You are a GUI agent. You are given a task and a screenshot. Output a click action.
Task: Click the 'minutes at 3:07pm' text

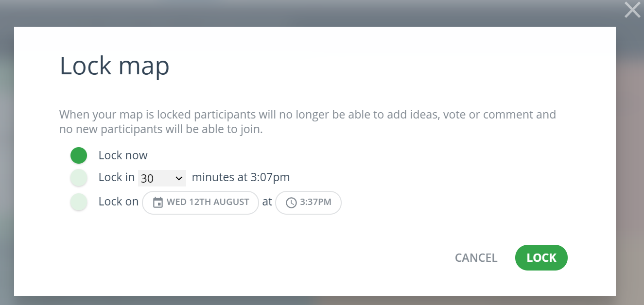tap(241, 177)
